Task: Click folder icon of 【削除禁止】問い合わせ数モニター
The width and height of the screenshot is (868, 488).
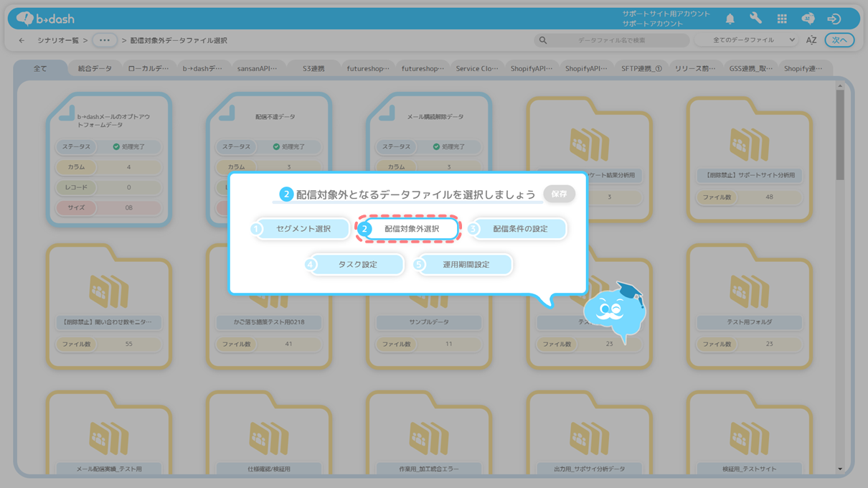Action: pyautogui.click(x=108, y=291)
